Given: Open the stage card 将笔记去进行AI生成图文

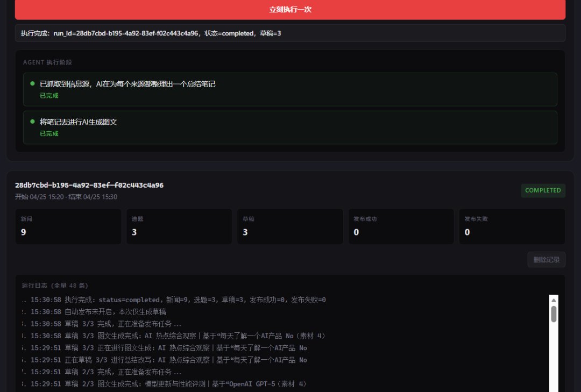Looking at the screenshot, I should [x=290, y=127].
